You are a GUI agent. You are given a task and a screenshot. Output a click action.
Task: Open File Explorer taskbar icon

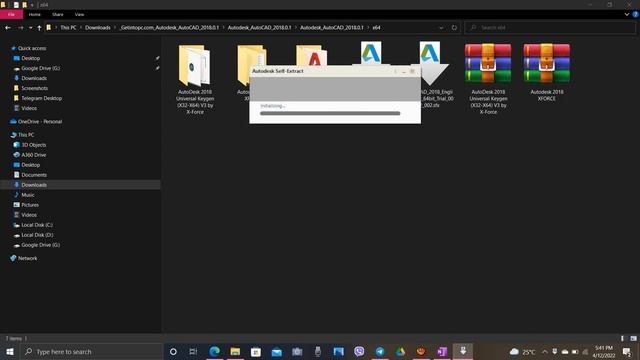[x=235, y=351]
